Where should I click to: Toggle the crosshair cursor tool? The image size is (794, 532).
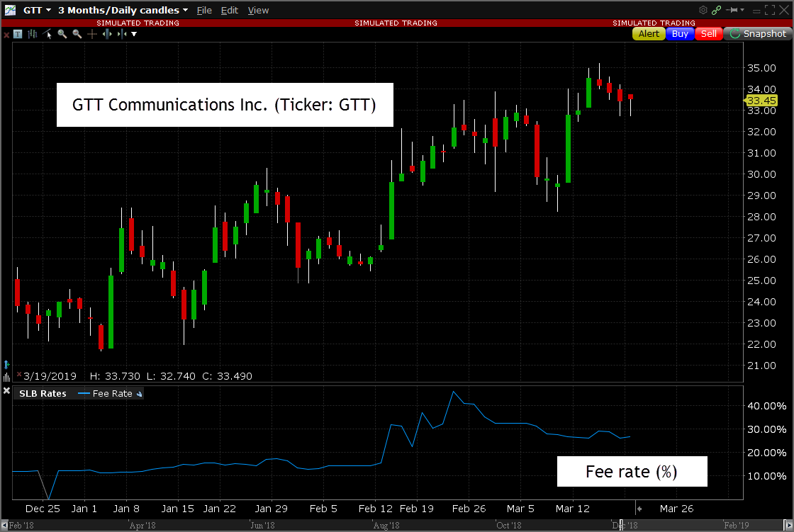[x=92, y=34]
